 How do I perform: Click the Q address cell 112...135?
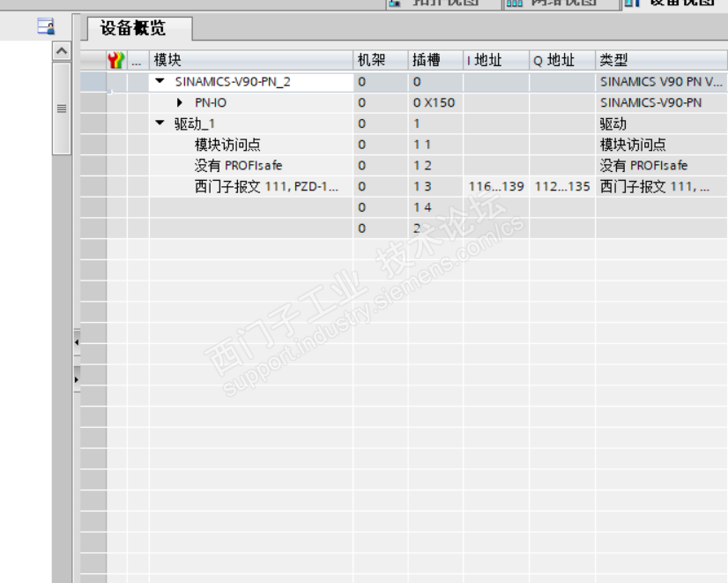(562, 186)
